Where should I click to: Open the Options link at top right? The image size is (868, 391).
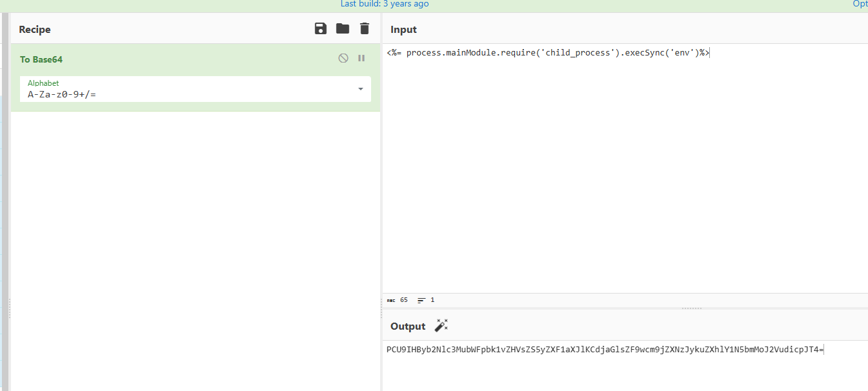pyautogui.click(x=860, y=4)
